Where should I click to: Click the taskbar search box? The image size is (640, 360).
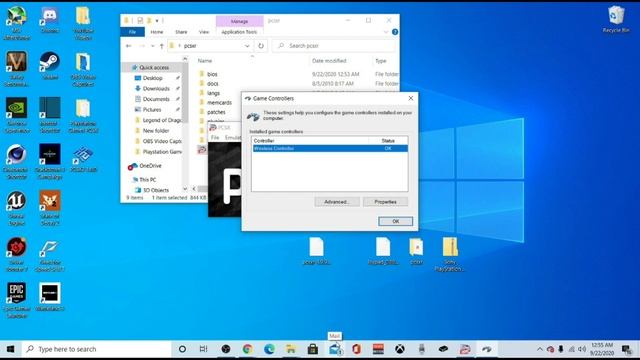tap(96, 349)
